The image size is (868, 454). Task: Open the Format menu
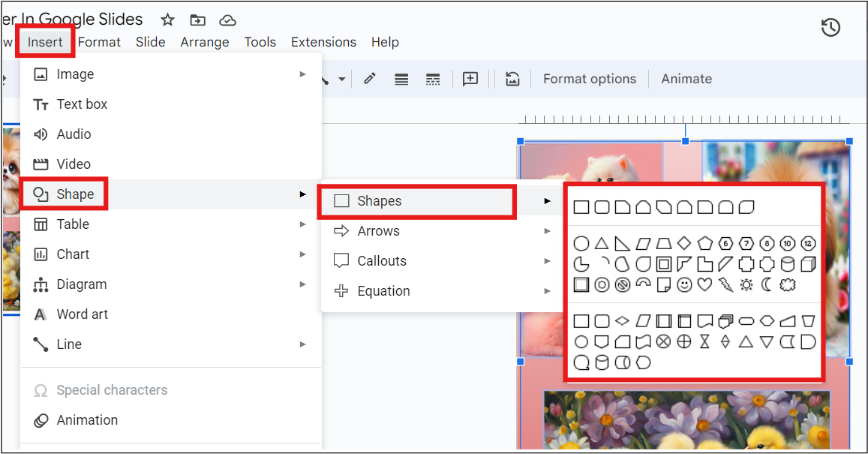point(99,42)
